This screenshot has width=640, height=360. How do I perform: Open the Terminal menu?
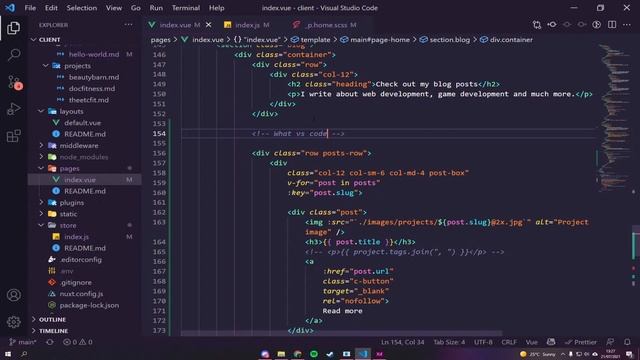point(186,8)
